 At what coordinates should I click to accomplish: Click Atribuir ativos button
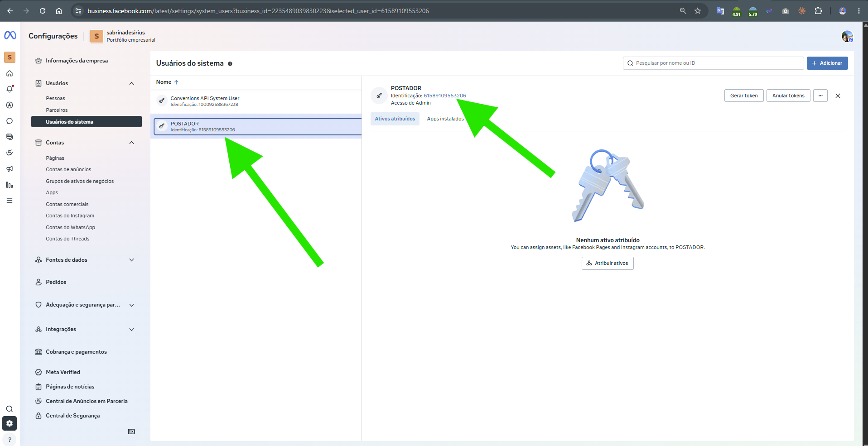pyautogui.click(x=608, y=263)
